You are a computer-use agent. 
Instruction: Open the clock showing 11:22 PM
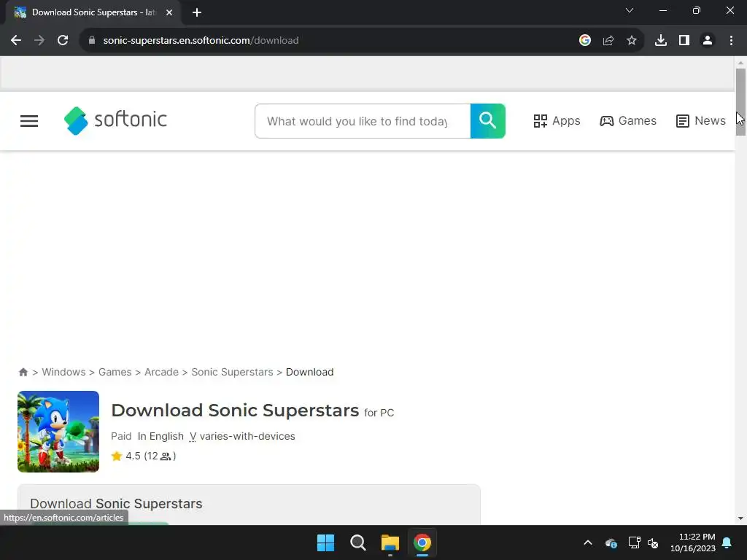(x=693, y=542)
